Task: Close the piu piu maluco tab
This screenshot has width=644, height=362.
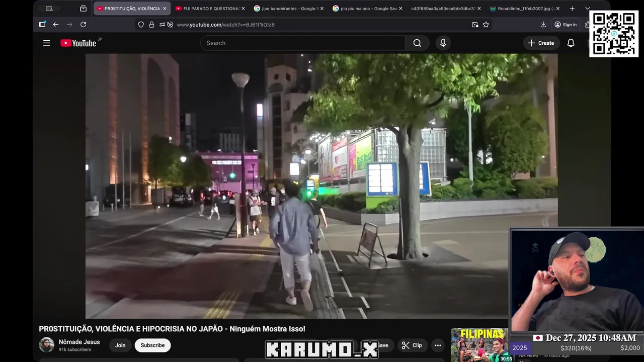Action: point(400,9)
